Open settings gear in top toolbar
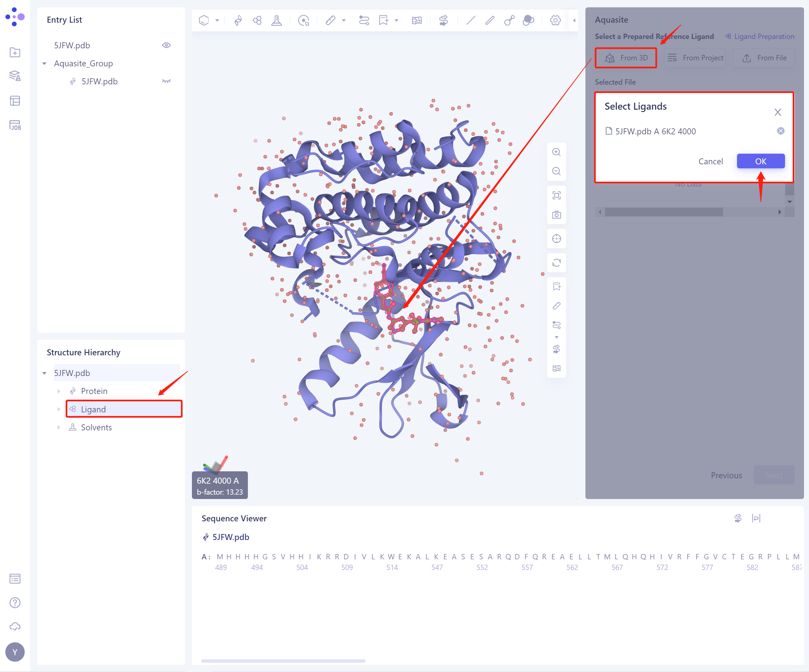 [555, 20]
